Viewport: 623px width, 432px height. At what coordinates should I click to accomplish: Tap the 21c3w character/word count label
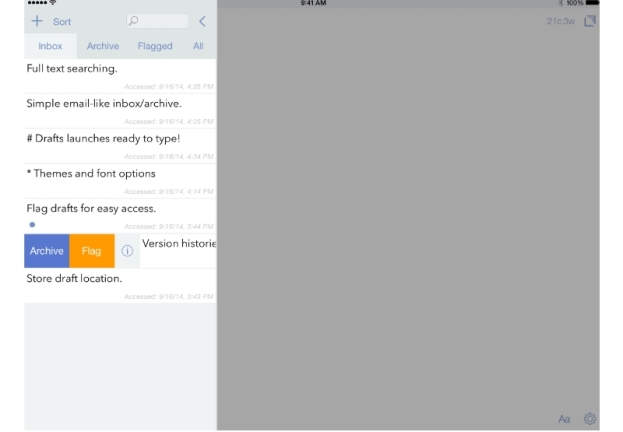click(561, 21)
